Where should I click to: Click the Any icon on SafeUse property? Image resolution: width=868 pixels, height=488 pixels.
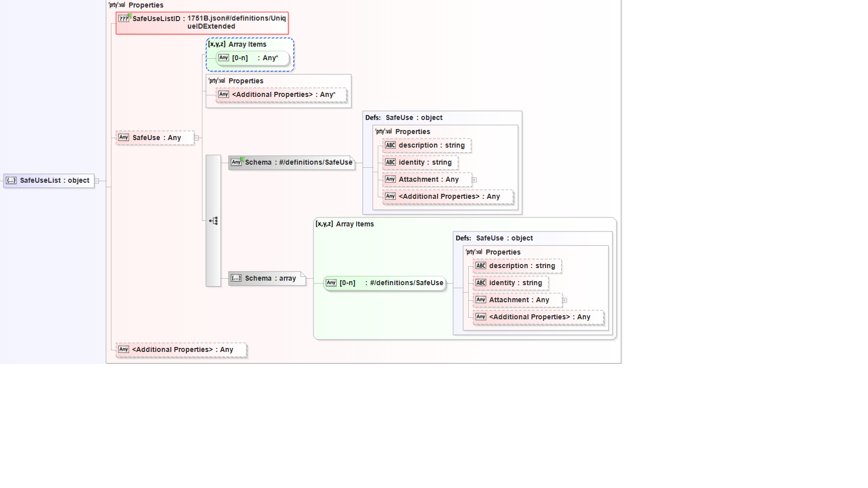124,138
